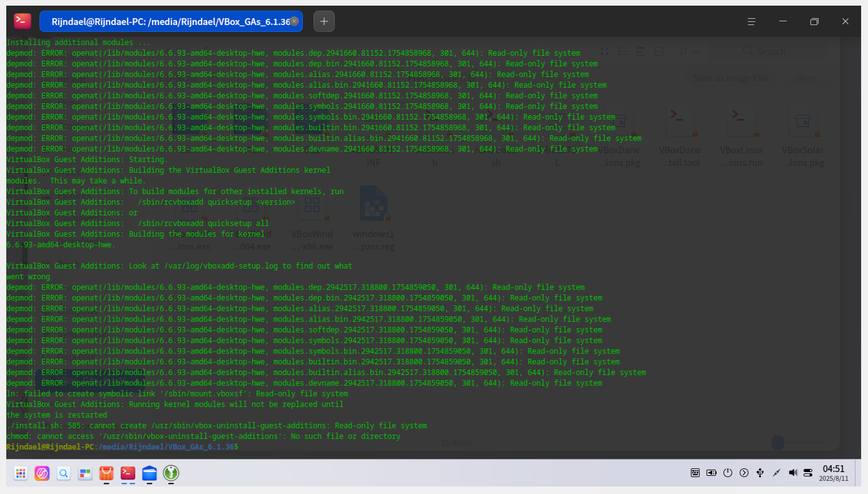The width and height of the screenshot is (868, 494).
Task: Open the launcher grid in the dock
Action: [21, 473]
